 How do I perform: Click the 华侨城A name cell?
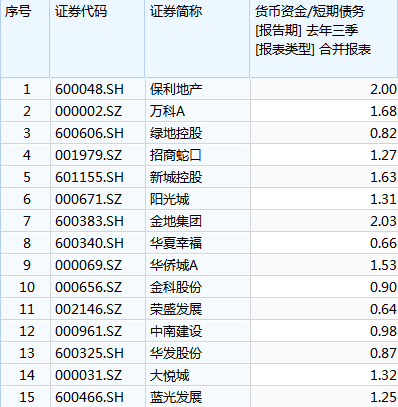pos(197,265)
